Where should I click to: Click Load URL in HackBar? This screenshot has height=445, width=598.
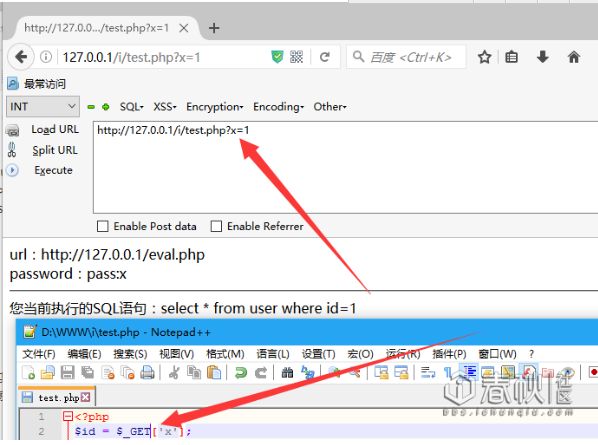(55, 130)
